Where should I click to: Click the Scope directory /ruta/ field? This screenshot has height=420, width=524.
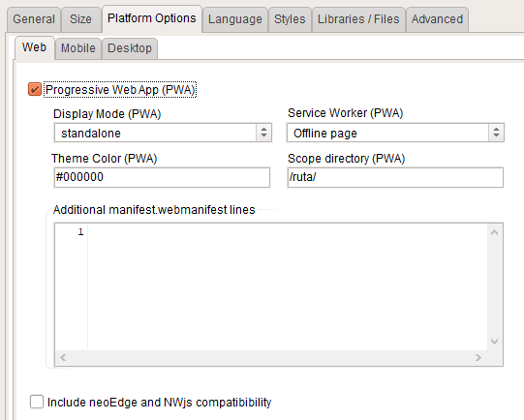pos(395,177)
